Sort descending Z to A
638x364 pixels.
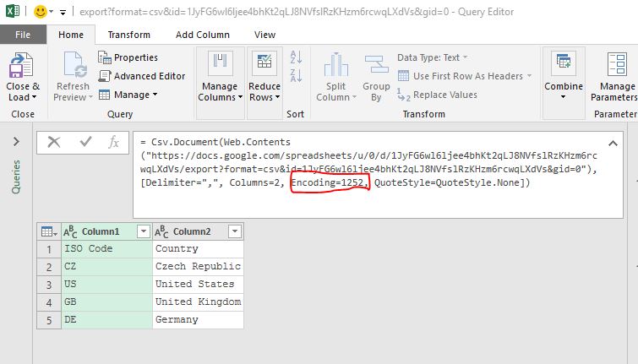coord(296,76)
